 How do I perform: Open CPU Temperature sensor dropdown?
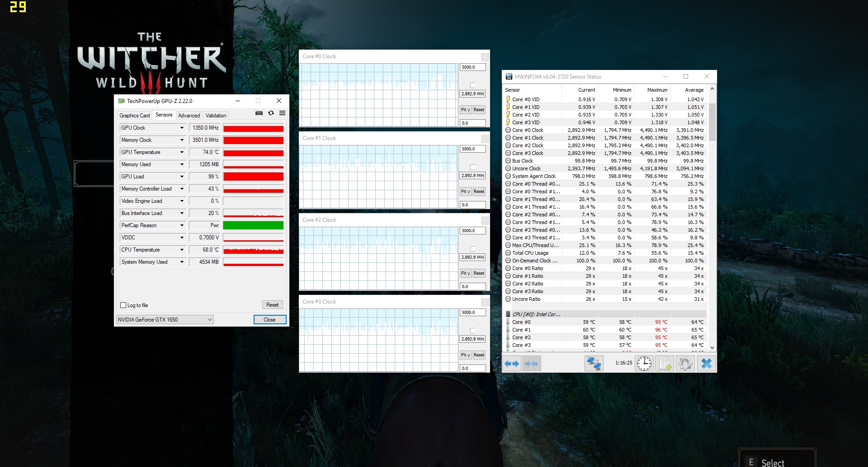pos(182,250)
